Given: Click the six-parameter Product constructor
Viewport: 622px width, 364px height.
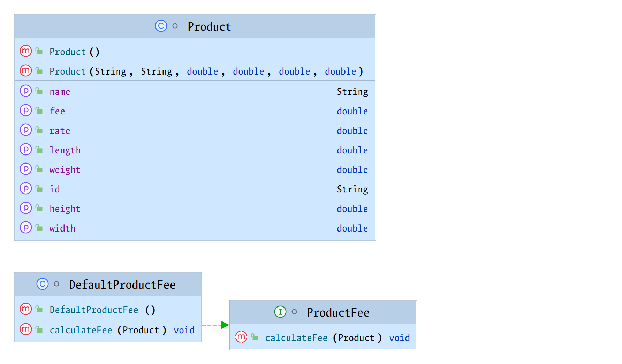Looking at the screenshot, I should click(206, 71).
